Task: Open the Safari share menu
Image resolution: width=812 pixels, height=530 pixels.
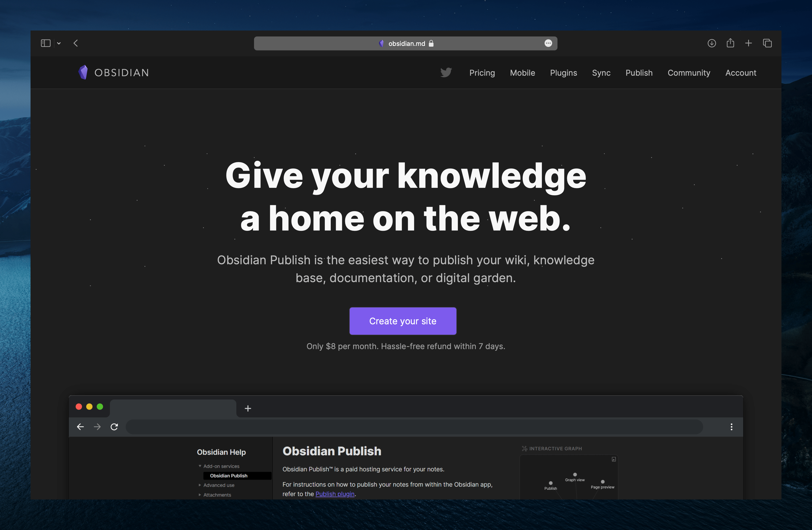Action: tap(730, 43)
